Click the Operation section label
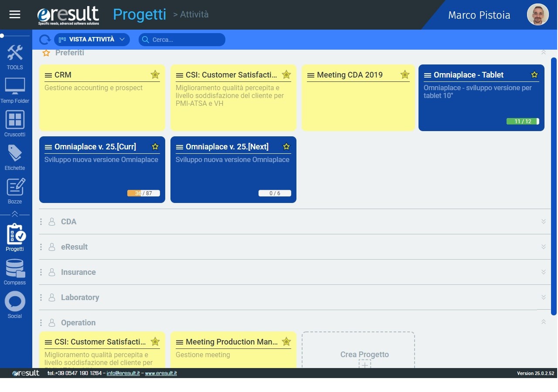The height and width of the screenshot is (392, 558). [78, 323]
